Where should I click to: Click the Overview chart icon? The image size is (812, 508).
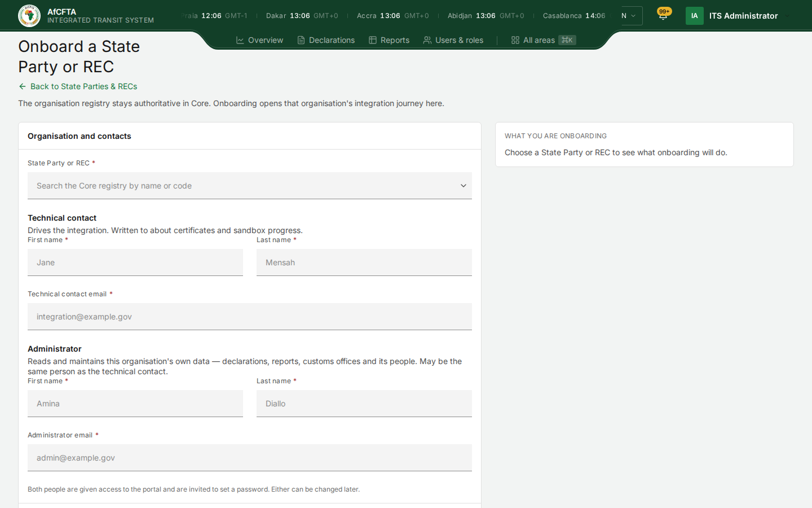(x=240, y=40)
